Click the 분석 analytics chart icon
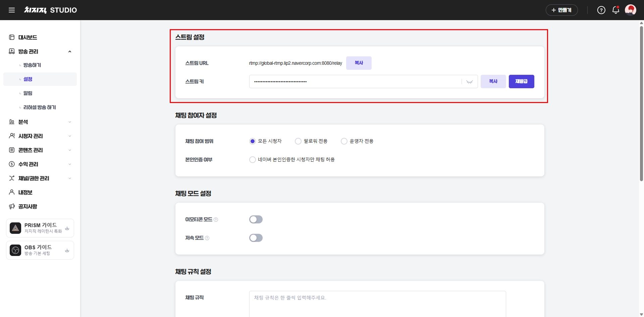Screen dimensions: 644x317 tap(12, 122)
